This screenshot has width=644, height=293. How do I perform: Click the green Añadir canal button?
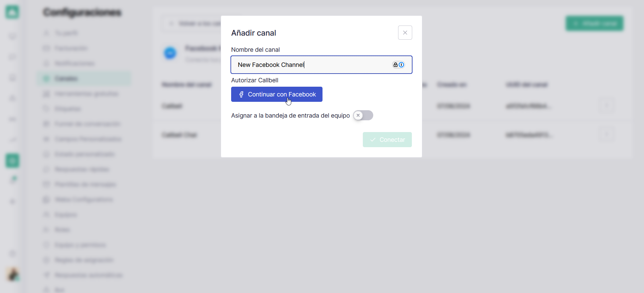594,24
